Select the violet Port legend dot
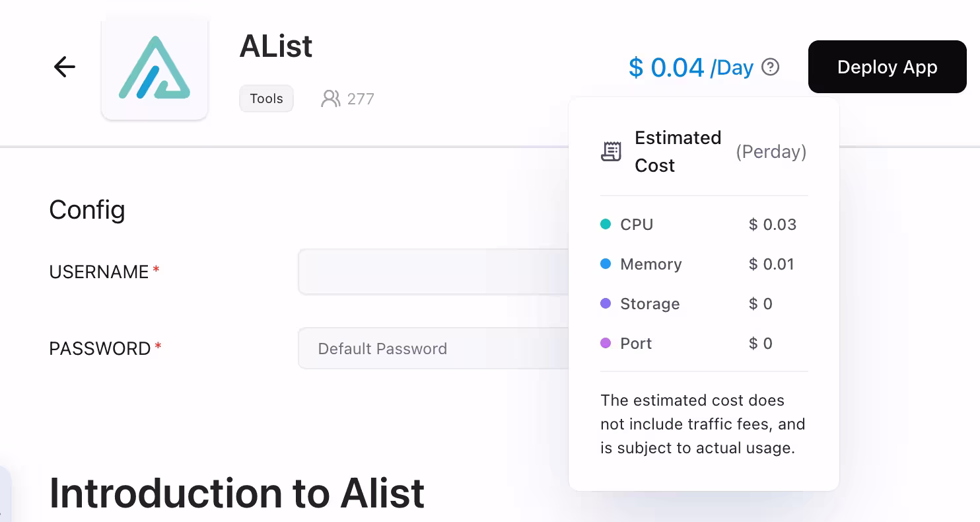This screenshot has height=522, width=980. pos(606,344)
